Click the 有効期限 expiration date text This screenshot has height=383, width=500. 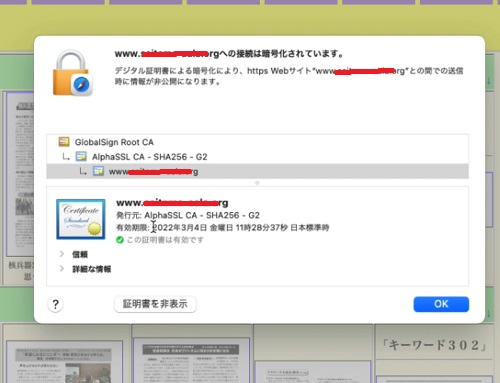click(222, 228)
